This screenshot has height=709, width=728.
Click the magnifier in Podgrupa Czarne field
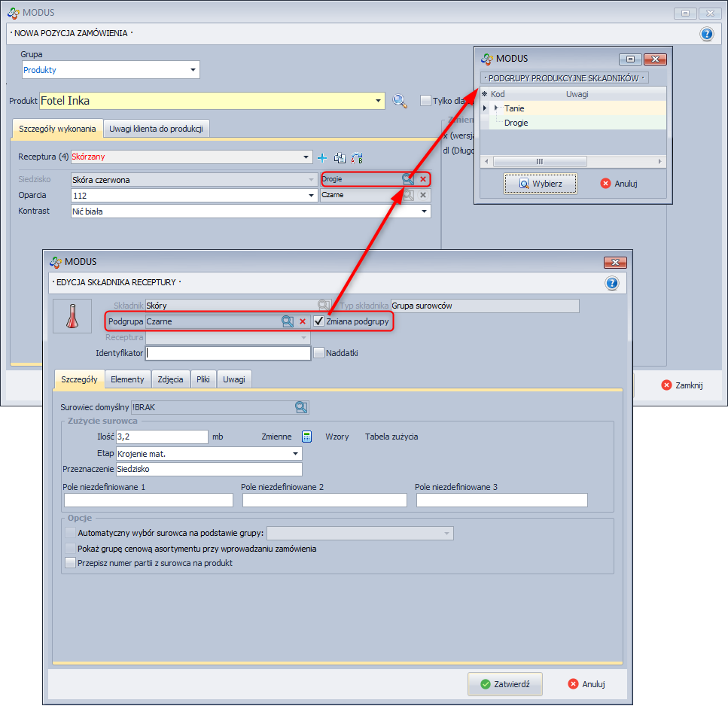click(288, 321)
